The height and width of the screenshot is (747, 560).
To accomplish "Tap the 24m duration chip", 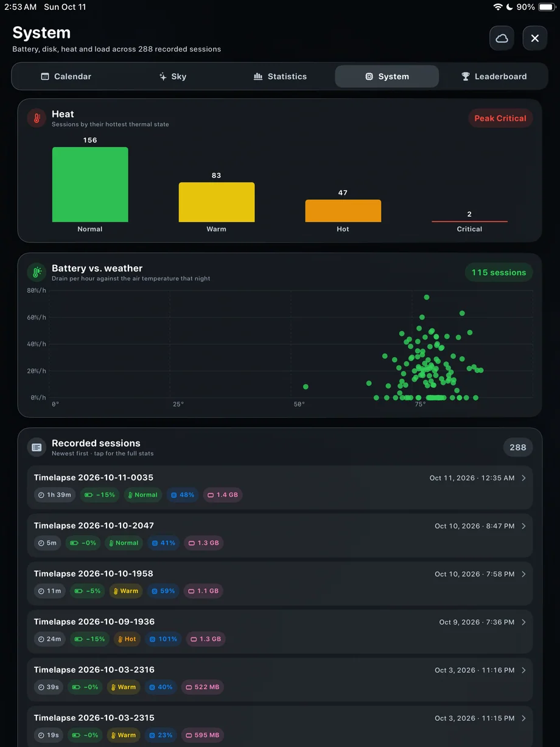I will 50,639.
